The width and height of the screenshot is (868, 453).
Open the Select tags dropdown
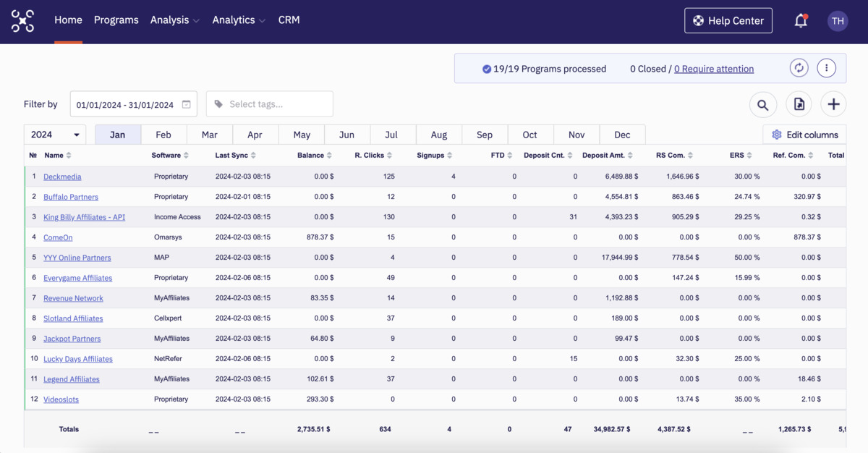click(x=270, y=104)
